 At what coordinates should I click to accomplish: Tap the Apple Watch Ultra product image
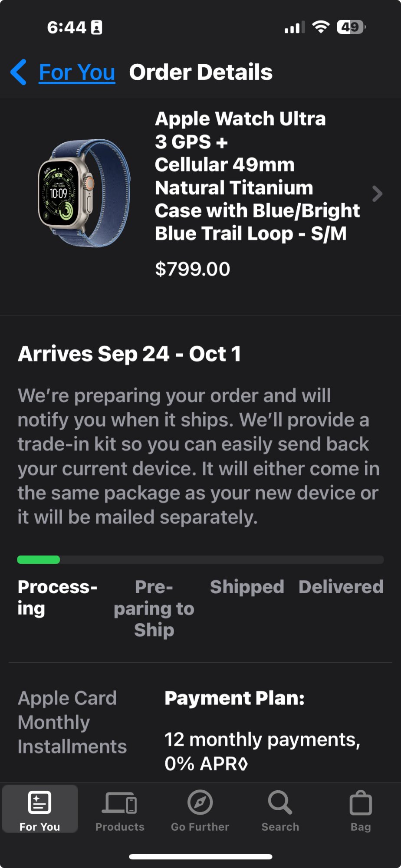pyautogui.click(x=84, y=193)
